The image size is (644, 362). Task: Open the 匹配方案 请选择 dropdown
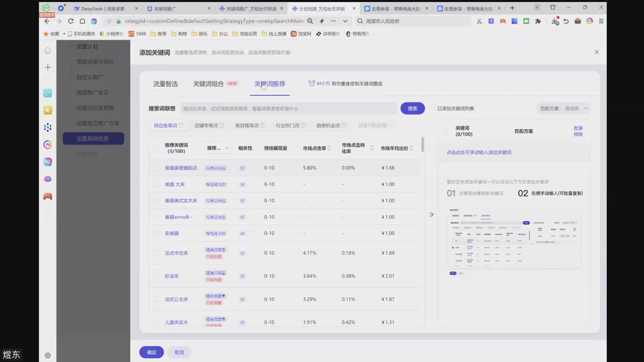point(564,109)
